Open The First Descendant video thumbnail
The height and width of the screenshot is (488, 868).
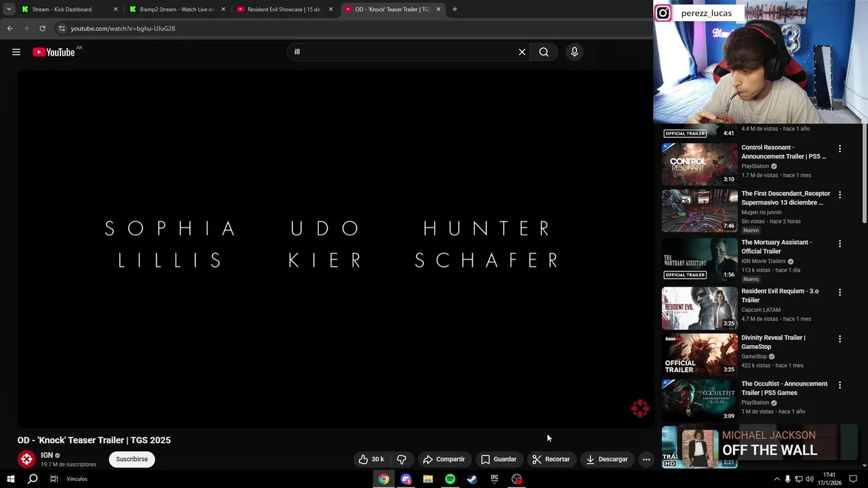[x=699, y=210]
